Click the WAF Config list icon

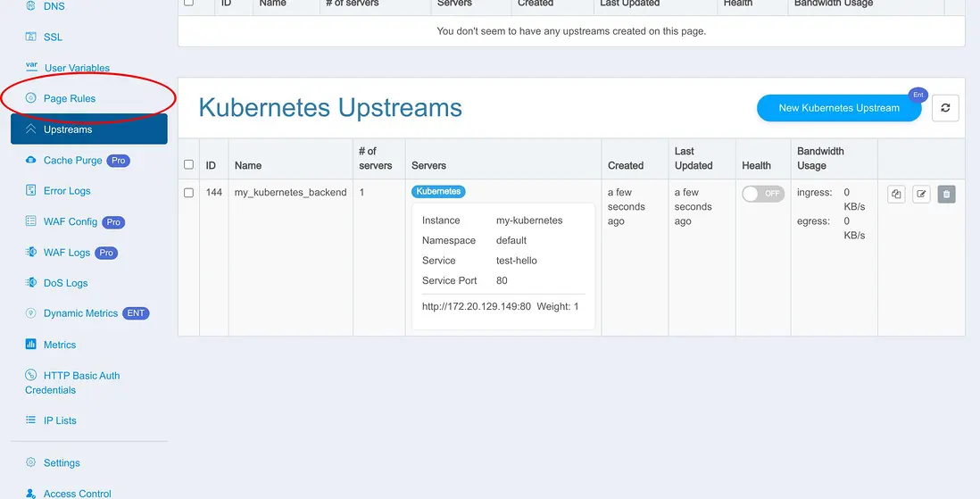click(30, 221)
